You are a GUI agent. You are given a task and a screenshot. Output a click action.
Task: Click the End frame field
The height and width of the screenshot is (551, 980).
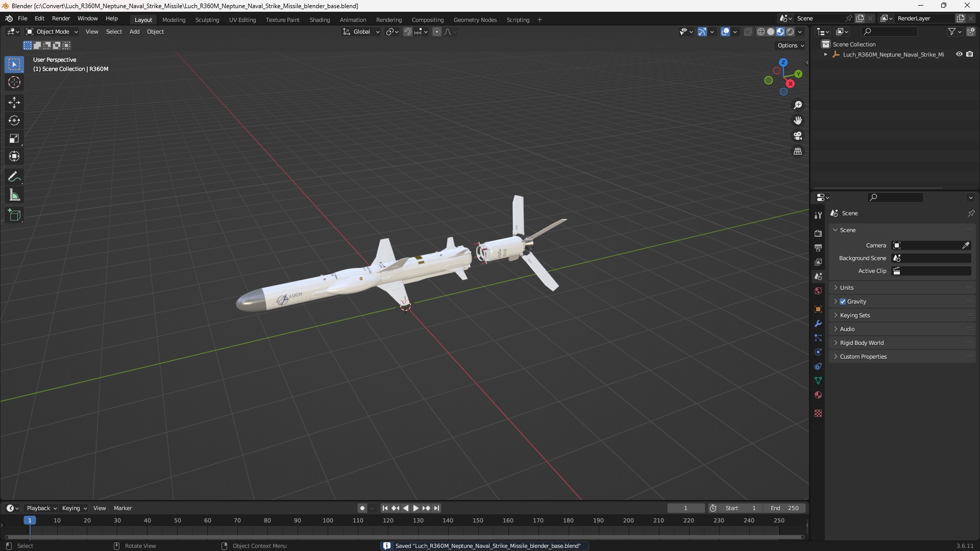785,508
